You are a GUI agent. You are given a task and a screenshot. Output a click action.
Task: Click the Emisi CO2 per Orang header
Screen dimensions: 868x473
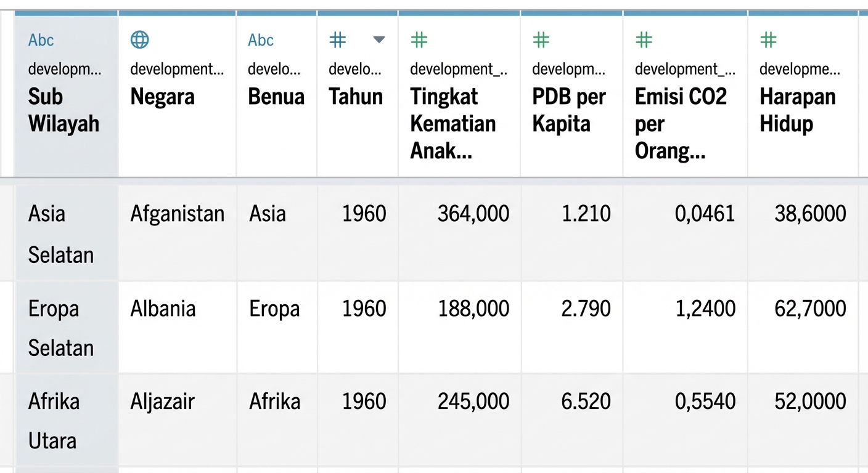point(681,123)
